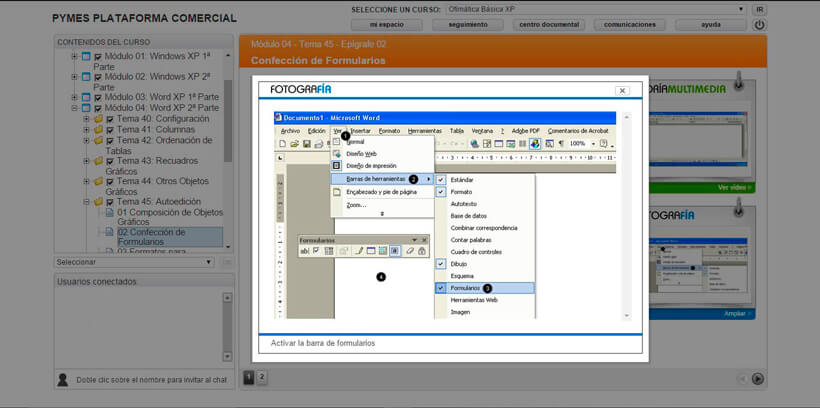Click the IR button next to course selector
This screenshot has width=820, height=408.
tap(759, 9)
